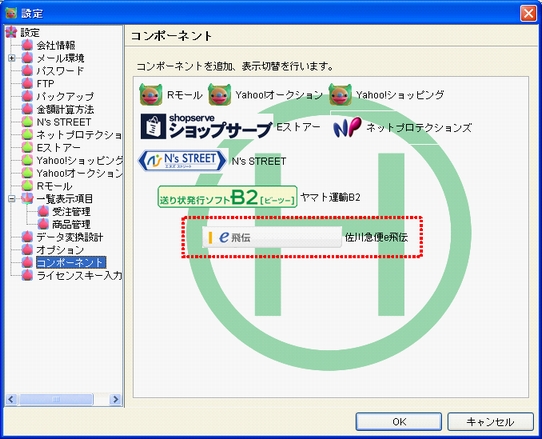Click the Yahoo!オークション component label
The height and width of the screenshot is (439, 542).
(x=279, y=95)
